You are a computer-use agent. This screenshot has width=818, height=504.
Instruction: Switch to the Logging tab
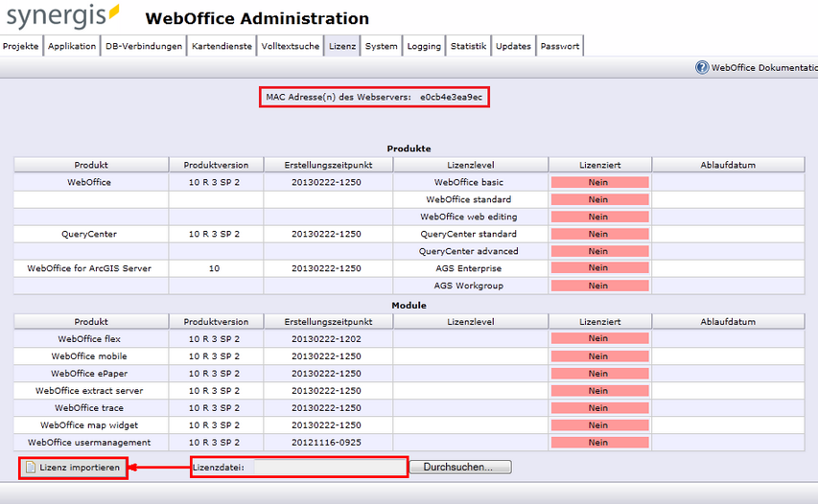tap(424, 46)
